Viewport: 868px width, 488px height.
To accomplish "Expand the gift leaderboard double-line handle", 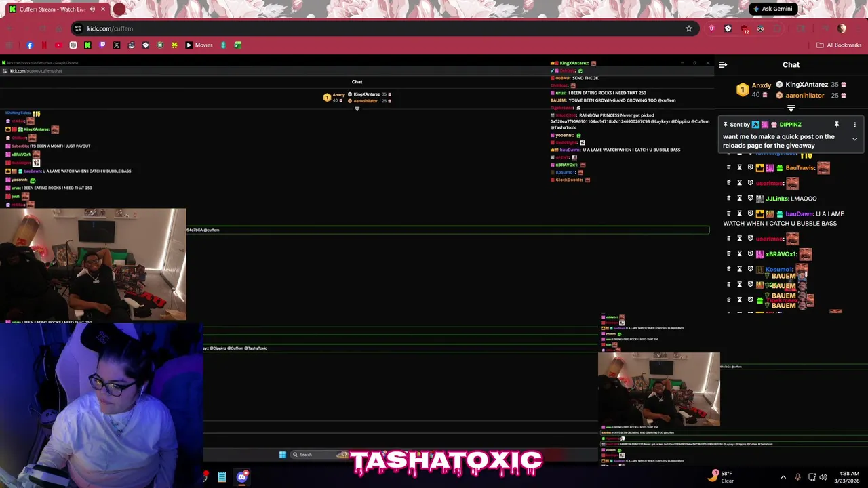I will click(791, 108).
